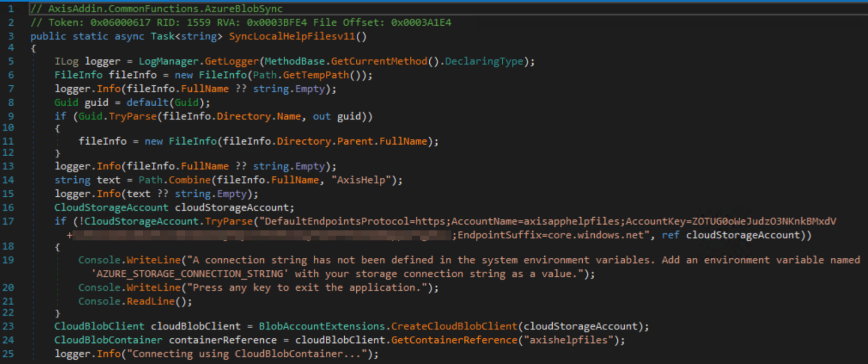Click the DeclaringType property on line 5
The height and width of the screenshot is (364, 868).
point(483,62)
